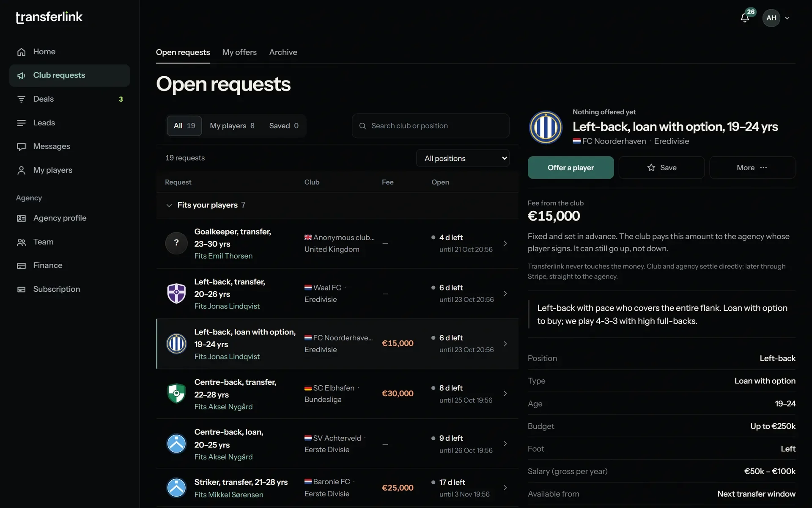812x508 pixels.
Task: Click the "19 requests" count text
Action: [185, 158]
